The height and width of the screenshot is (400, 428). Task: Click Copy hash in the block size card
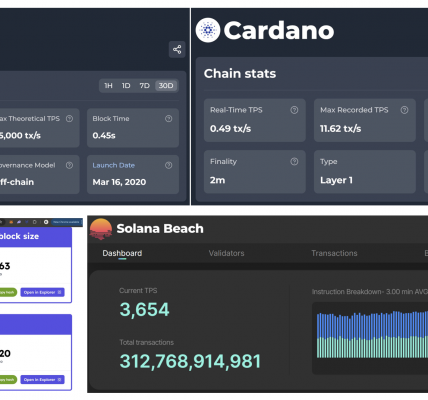(x=7, y=292)
